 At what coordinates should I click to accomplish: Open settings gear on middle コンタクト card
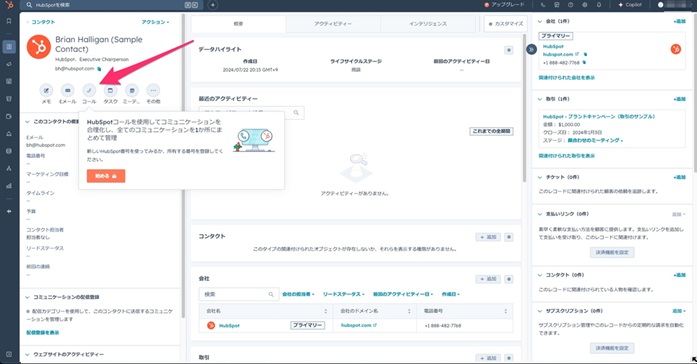(509, 237)
